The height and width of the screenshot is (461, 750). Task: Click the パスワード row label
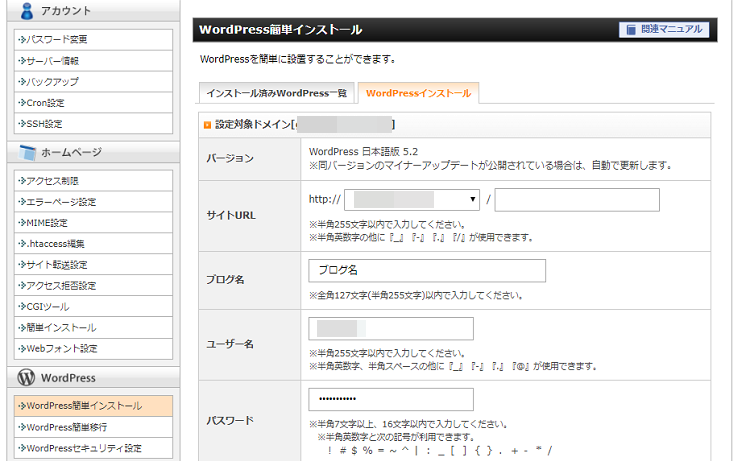pyautogui.click(x=230, y=421)
